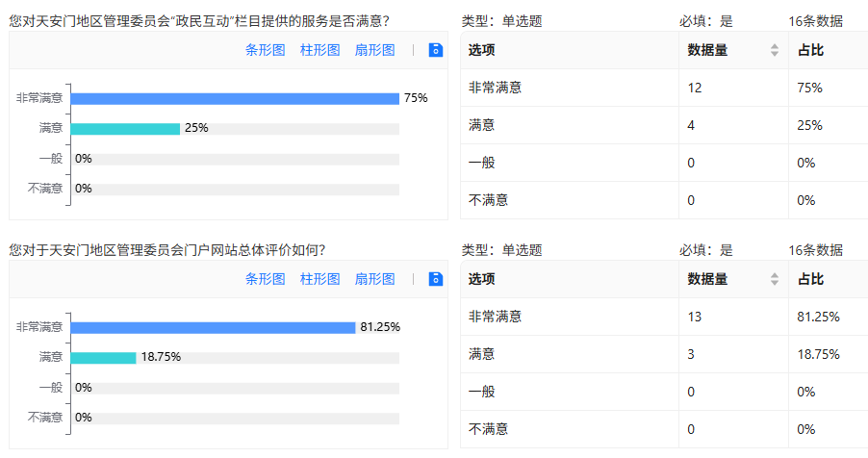Select the 非常满意 row showing 12 responses
This screenshot has width=868, height=458.
click(x=664, y=88)
